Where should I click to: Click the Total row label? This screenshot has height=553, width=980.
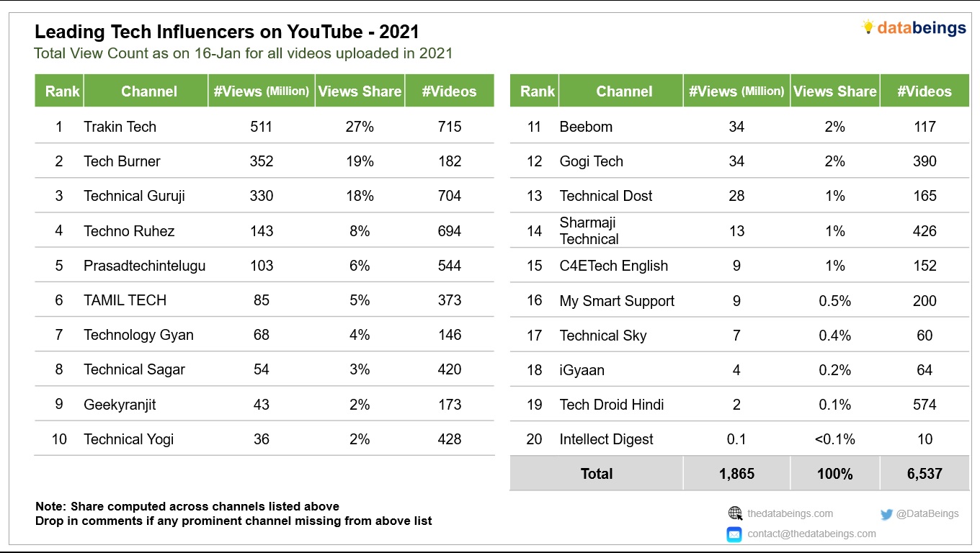coord(597,474)
